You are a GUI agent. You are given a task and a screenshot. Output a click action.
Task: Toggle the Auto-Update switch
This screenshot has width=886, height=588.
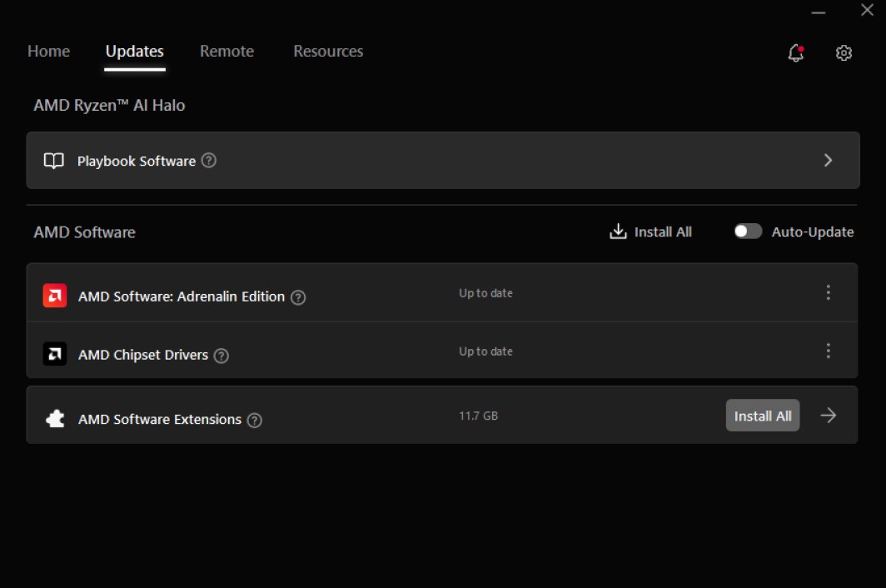[x=748, y=232]
